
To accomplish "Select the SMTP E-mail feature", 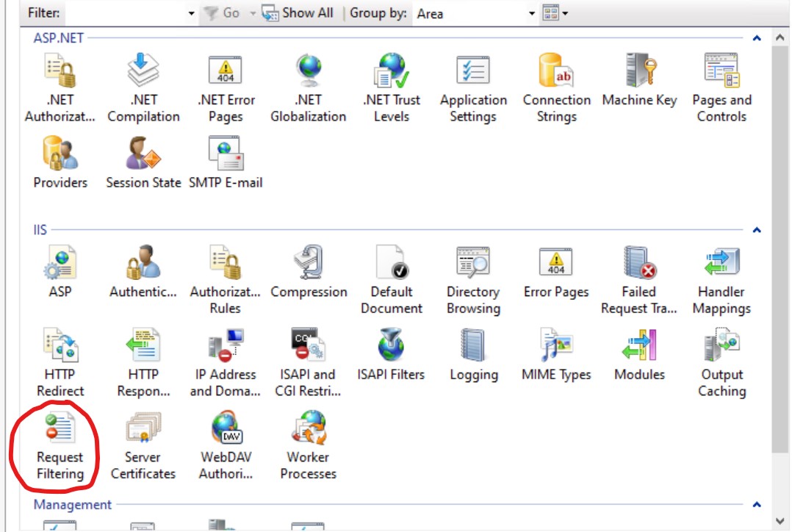I will pos(226,158).
